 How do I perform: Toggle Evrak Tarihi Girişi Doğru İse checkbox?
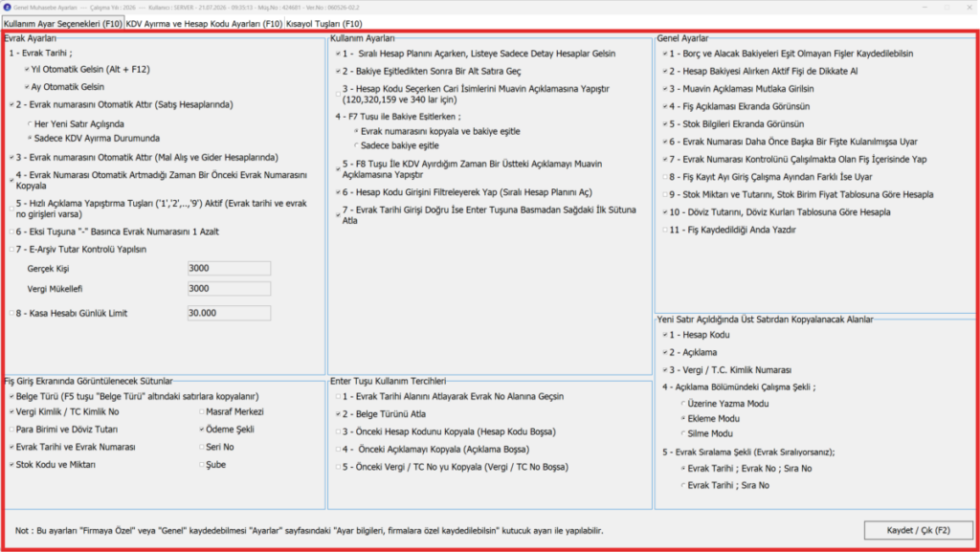pyautogui.click(x=338, y=215)
